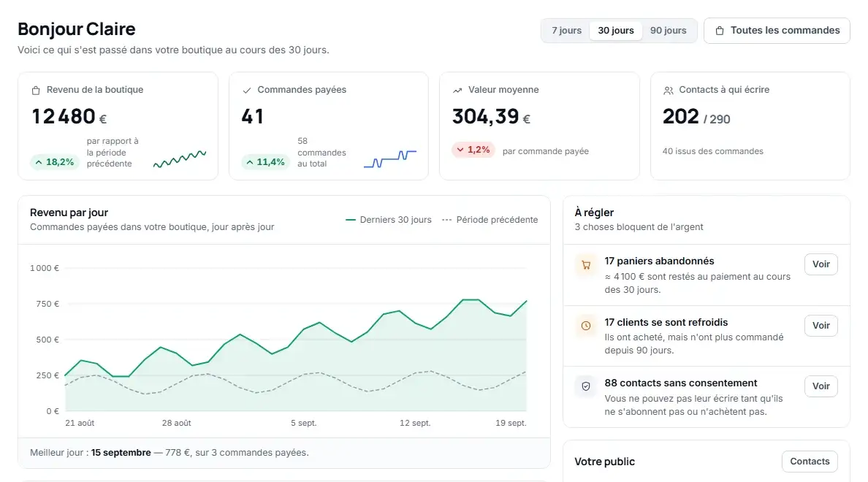
Task: Click the 250 € axis label
Action: pyautogui.click(x=47, y=375)
